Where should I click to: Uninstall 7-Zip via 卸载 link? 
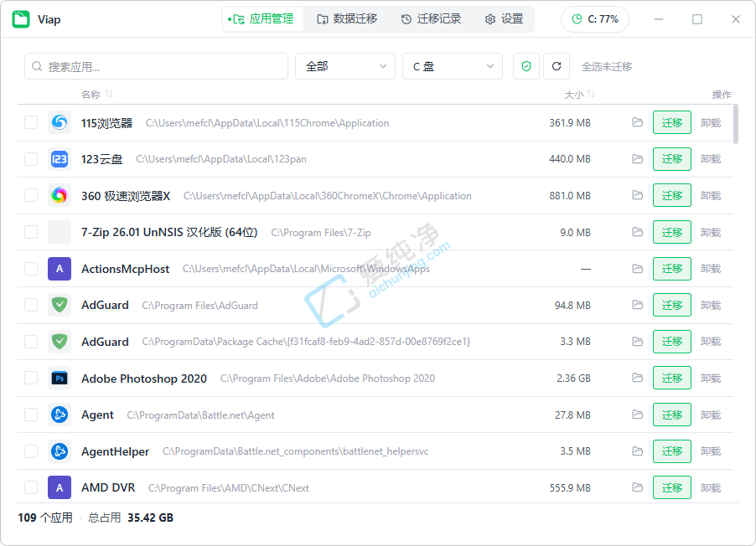(711, 232)
